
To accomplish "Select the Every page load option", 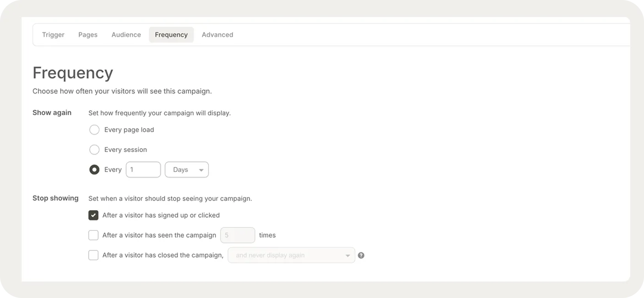I will pyautogui.click(x=94, y=130).
